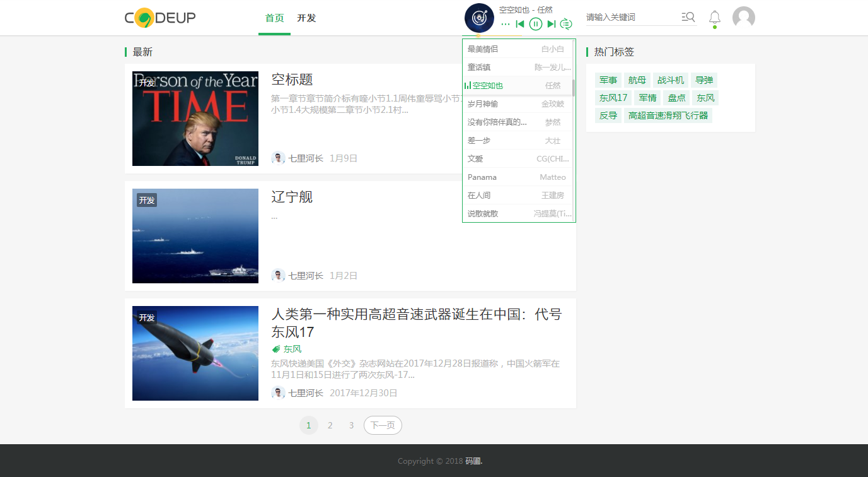Open the hypersonic missile article thumbnail
This screenshot has width=868, height=477.
click(x=195, y=353)
